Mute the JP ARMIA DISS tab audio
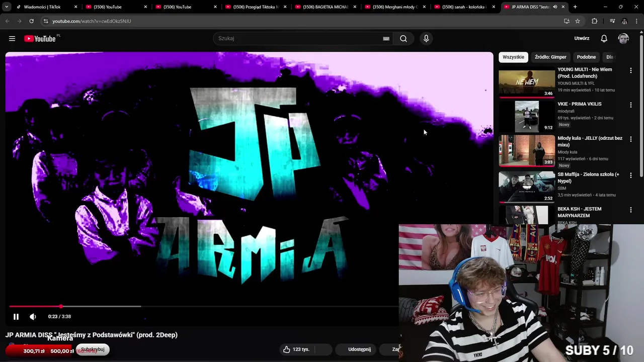The image size is (644, 362). pyautogui.click(x=555, y=7)
